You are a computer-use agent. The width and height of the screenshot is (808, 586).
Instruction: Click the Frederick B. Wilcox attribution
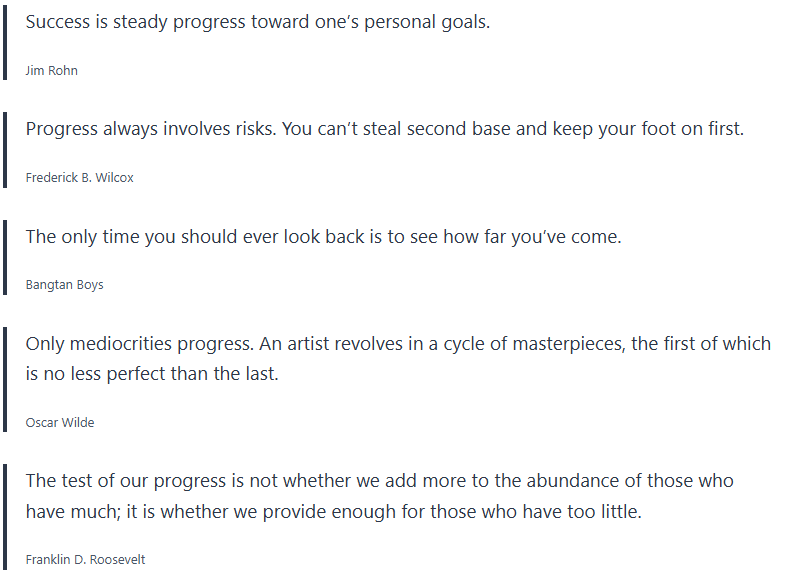(x=79, y=178)
